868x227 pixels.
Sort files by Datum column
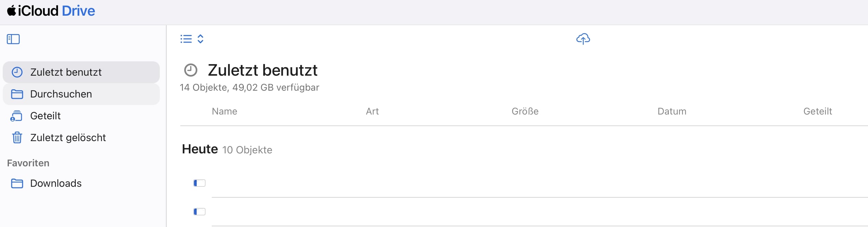[672, 111]
